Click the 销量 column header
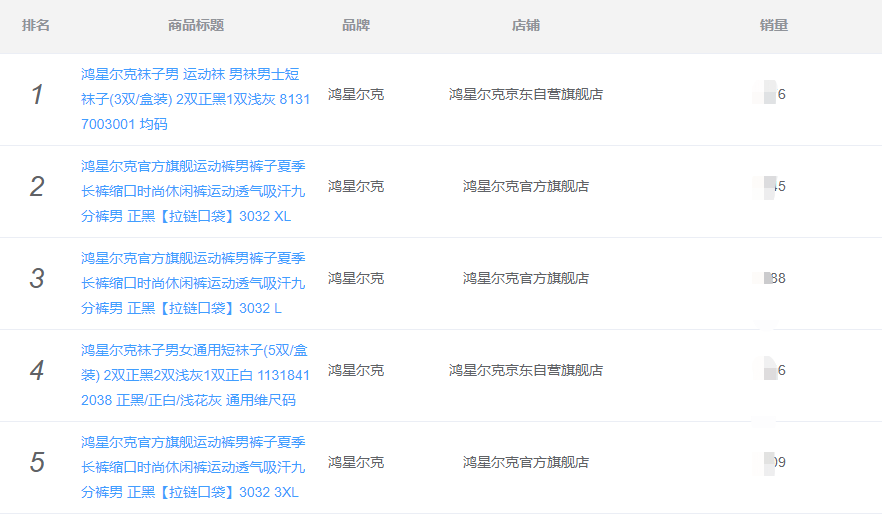 (773, 25)
